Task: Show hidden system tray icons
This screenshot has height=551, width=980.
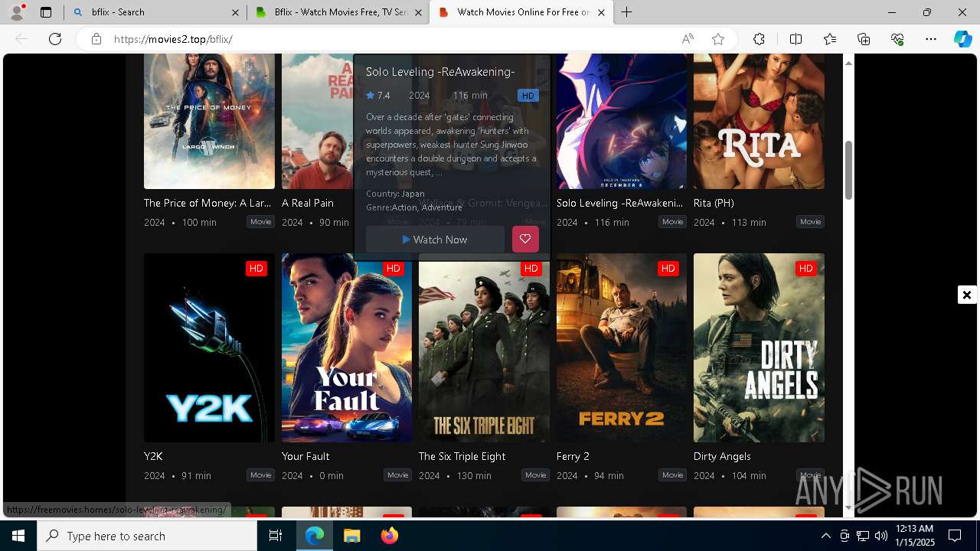Action: click(825, 536)
